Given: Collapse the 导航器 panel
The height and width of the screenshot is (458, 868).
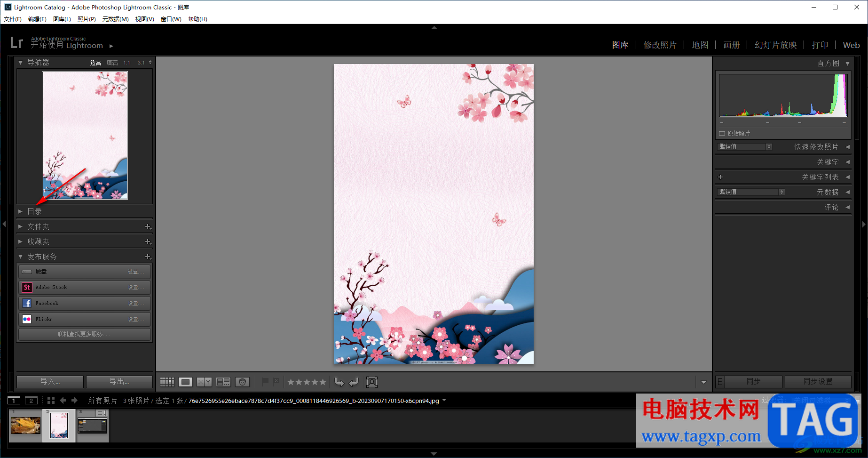Looking at the screenshot, I should (20, 62).
